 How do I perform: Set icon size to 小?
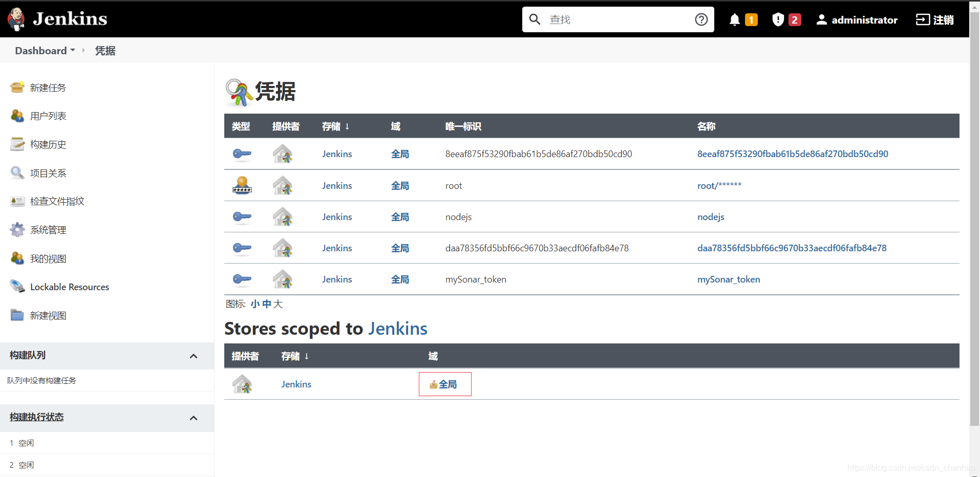(255, 304)
